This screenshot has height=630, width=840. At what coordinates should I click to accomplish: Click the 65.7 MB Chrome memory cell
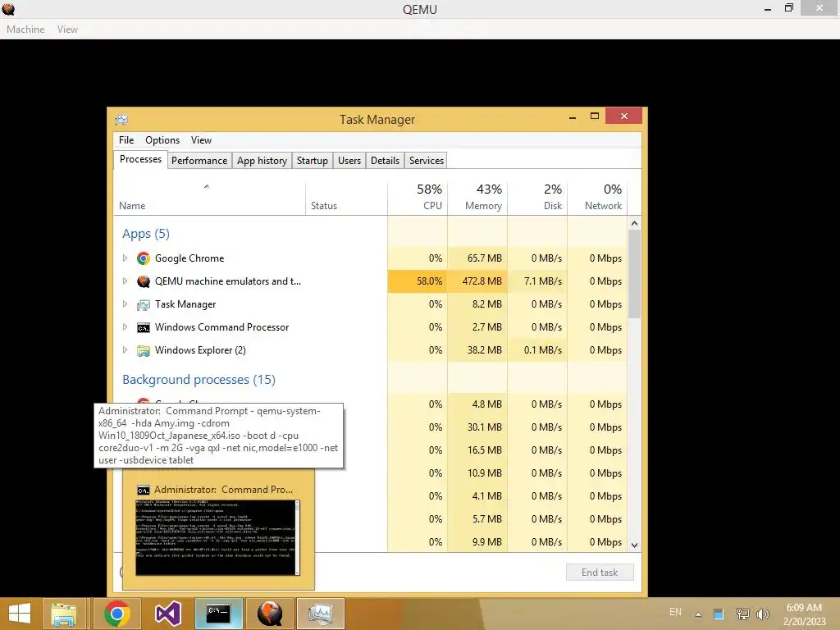click(x=477, y=258)
